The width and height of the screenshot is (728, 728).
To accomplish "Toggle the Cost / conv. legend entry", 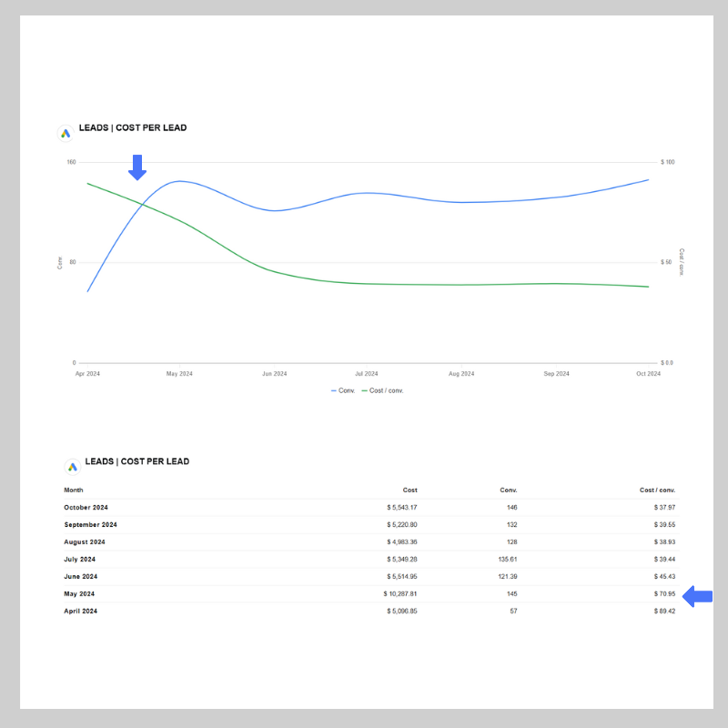I will (x=382, y=390).
